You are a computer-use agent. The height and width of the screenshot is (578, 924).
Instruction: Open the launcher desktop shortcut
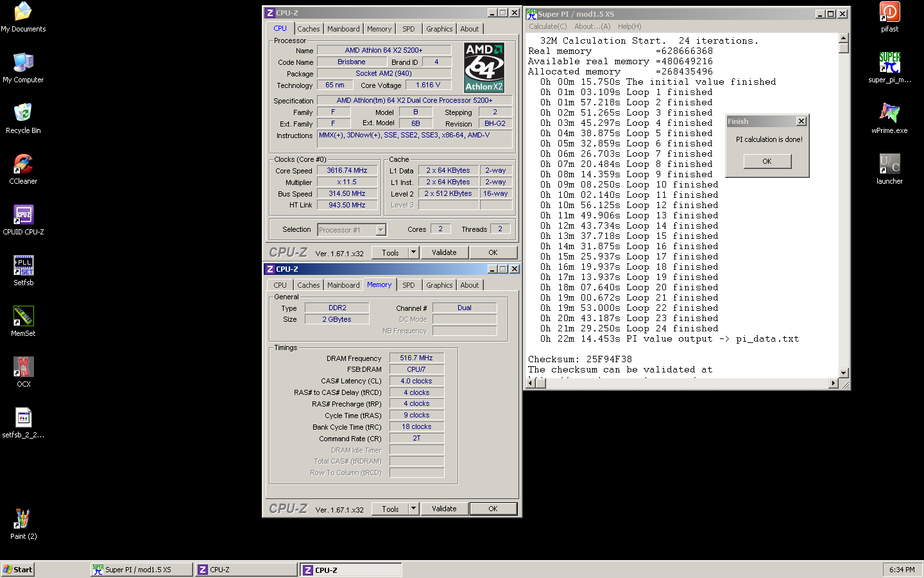click(889, 170)
